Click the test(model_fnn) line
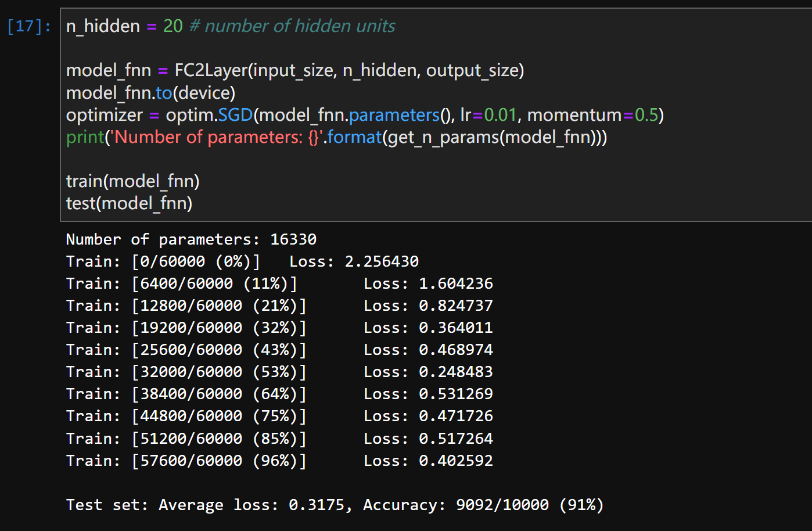Viewport: 812px width, 531px height. coord(130,203)
